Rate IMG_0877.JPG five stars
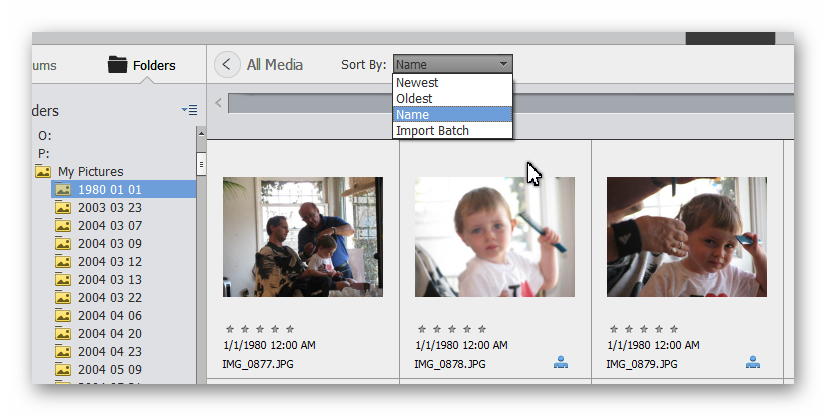The height and width of the screenshot is (416, 826). click(x=290, y=328)
